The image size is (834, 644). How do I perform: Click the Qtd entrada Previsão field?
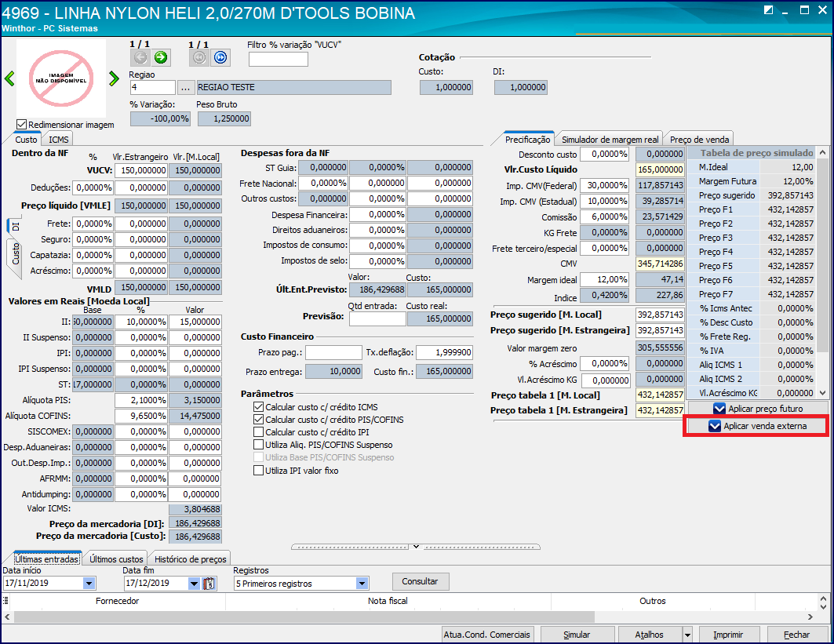coord(377,319)
